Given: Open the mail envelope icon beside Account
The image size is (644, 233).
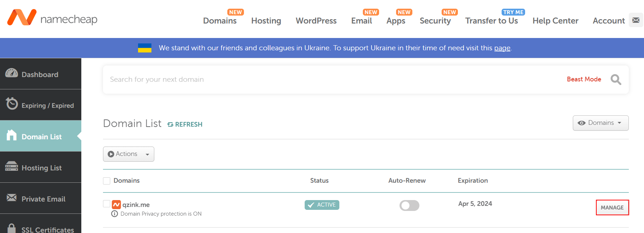Looking at the screenshot, I should [x=636, y=20].
